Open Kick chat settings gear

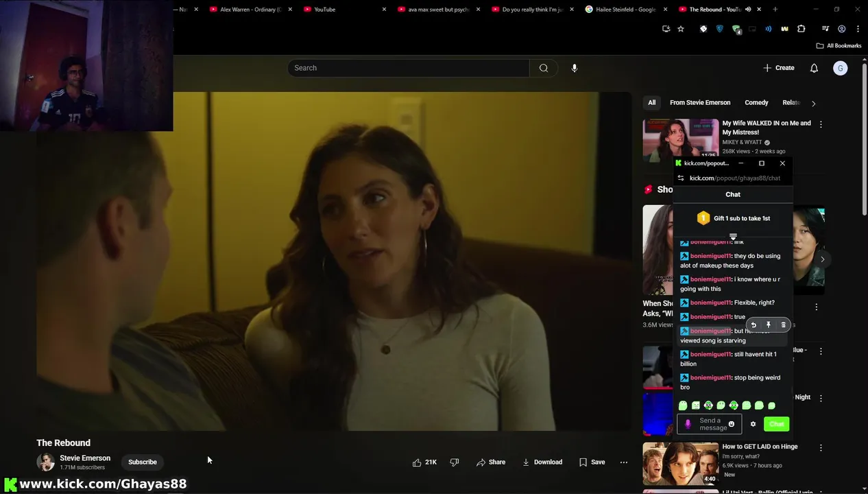(x=753, y=424)
